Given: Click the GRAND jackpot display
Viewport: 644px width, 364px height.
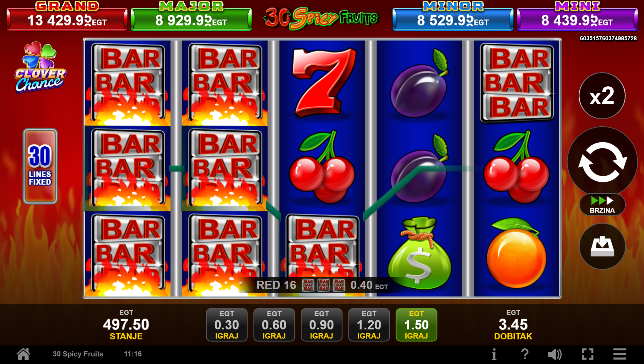Looking at the screenshot, I should click(67, 16).
